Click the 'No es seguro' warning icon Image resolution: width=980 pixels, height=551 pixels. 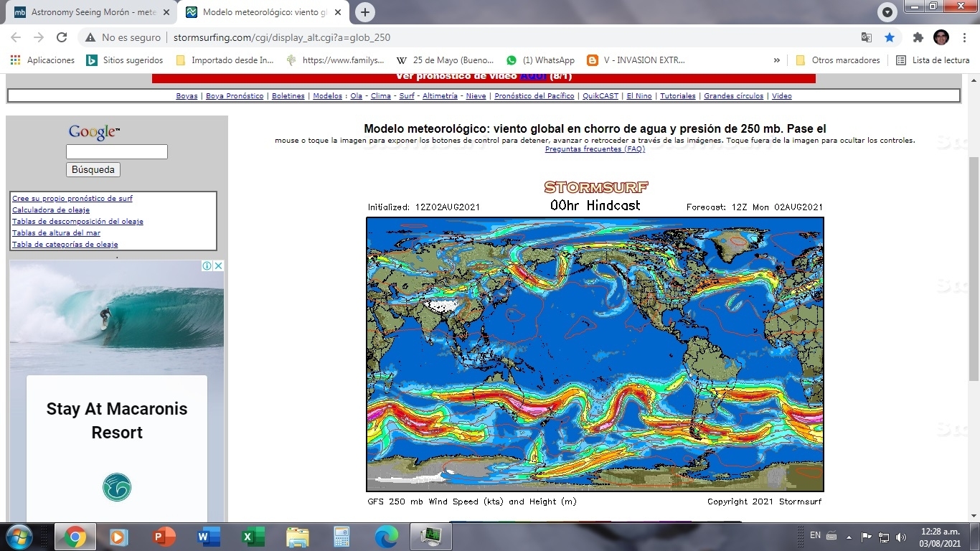(90, 37)
